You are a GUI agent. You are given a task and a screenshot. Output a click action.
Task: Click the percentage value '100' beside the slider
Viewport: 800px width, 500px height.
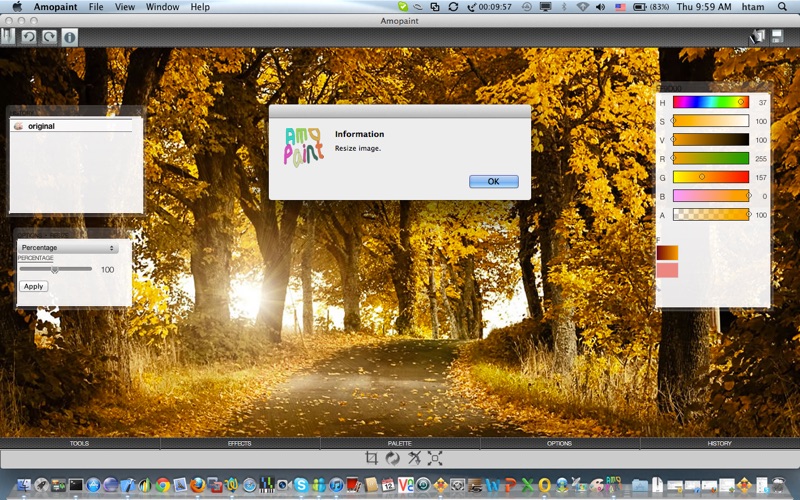108,269
